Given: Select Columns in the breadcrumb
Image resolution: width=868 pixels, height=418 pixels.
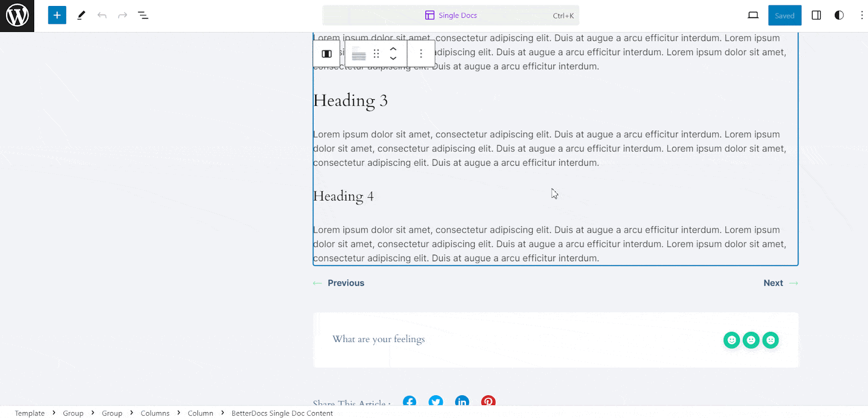Looking at the screenshot, I should click(x=155, y=413).
